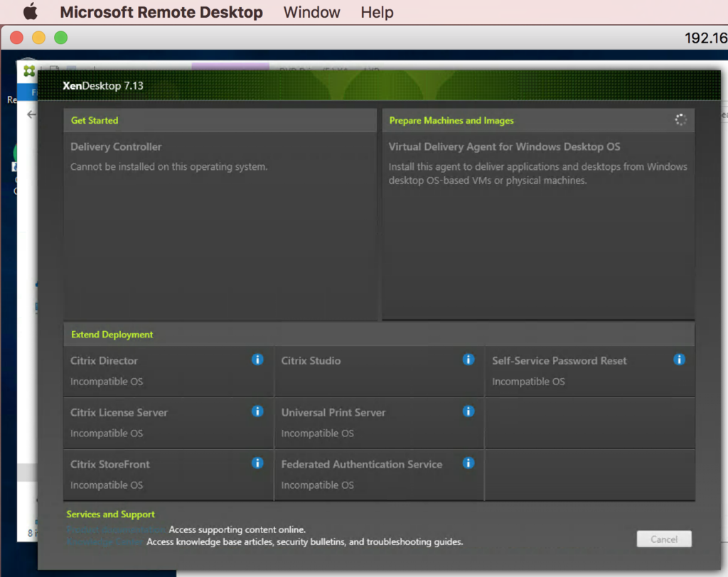Click the 'Get Started' heading

point(95,120)
